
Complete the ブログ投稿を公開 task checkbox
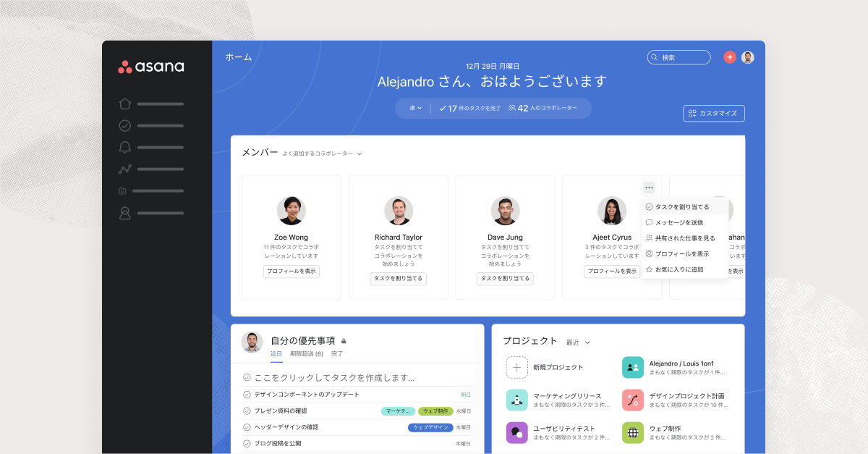click(x=247, y=443)
